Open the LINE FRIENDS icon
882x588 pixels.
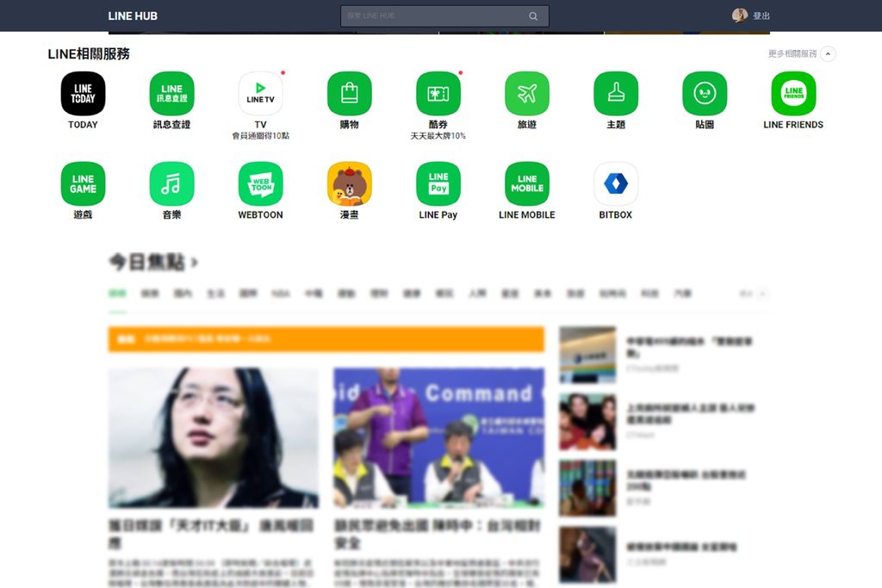click(793, 93)
